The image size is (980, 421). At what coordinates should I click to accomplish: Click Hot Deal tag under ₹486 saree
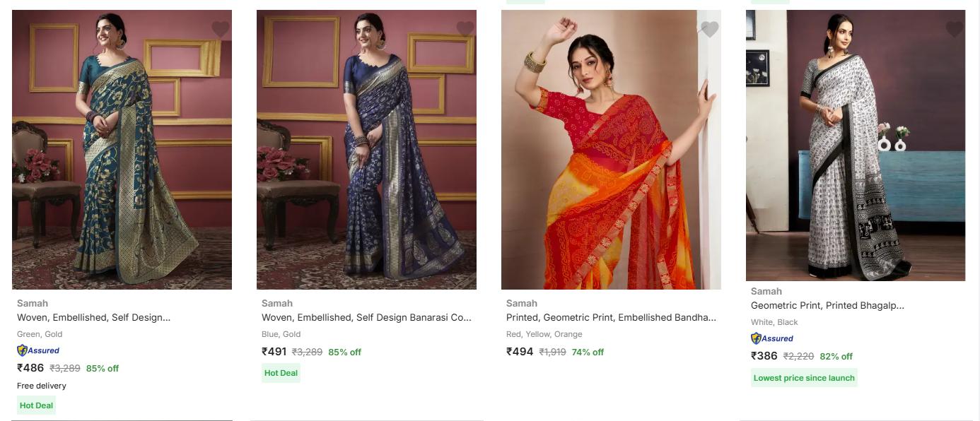tap(36, 405)
